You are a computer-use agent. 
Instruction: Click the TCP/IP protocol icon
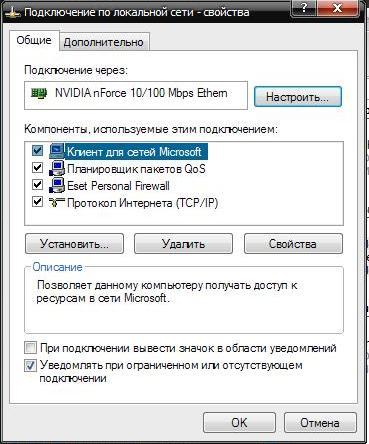point(57,202)
